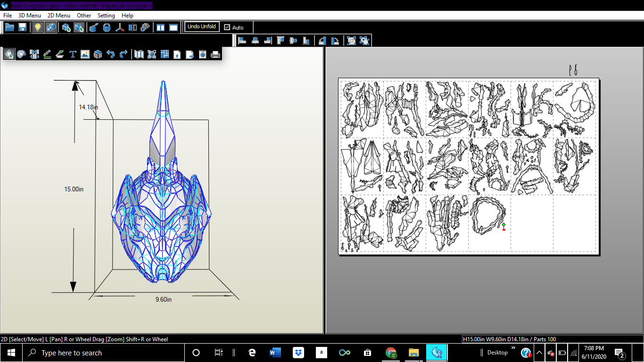The width and height of the screenshot is (644, 362).
Task: Rotate selected parts clockwise
Action: tap(335, 41)
